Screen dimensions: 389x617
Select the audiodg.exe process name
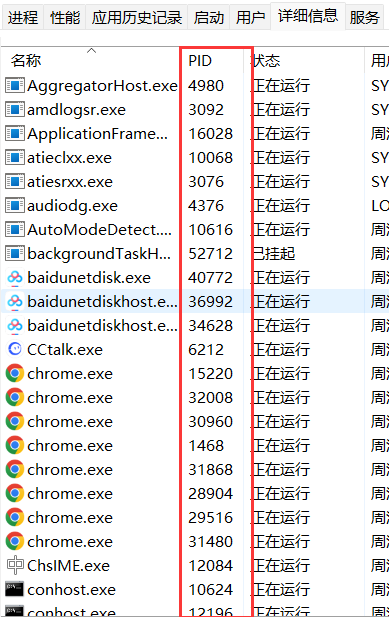point(72,206)
